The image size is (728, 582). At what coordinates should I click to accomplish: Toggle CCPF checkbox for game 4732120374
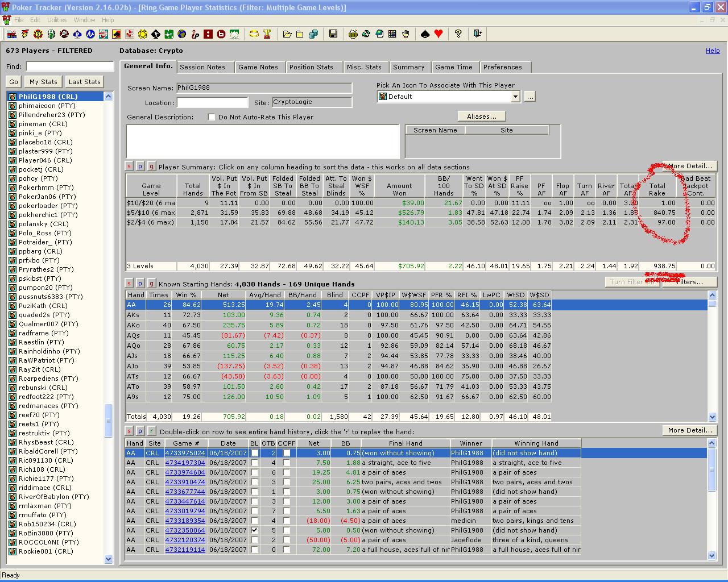click(287, 540)
